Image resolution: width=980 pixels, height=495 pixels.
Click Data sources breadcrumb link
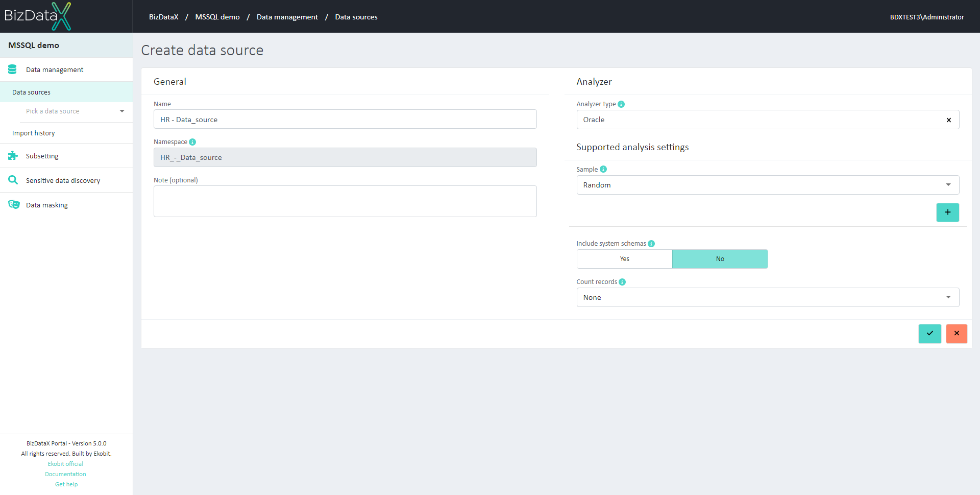[356, 17]
